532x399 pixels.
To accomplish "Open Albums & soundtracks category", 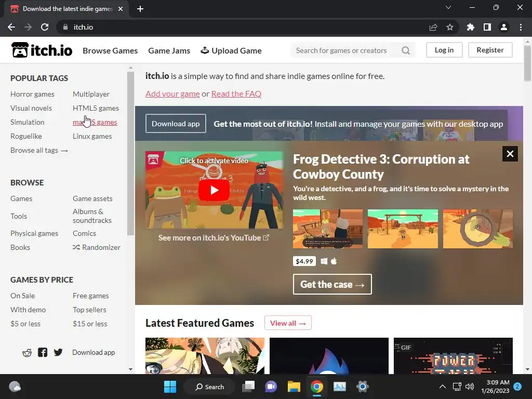I will pyautogui.click(x=92, y=216).
